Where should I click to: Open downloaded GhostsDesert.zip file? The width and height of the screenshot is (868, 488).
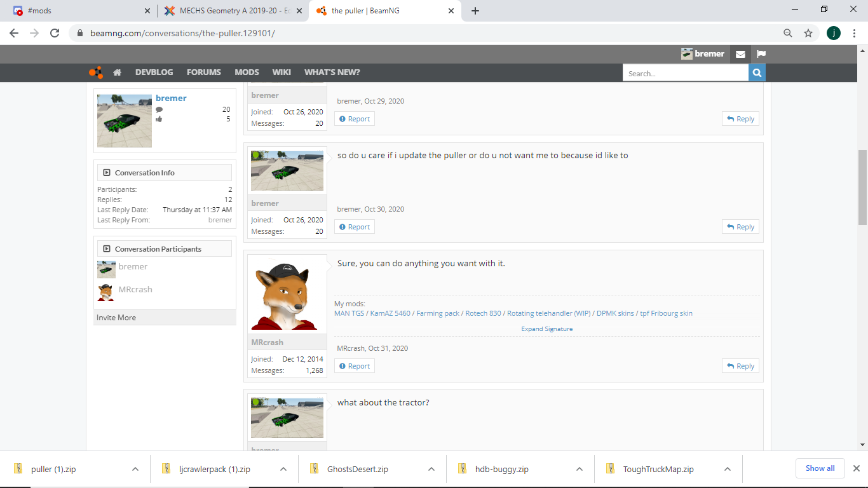(358, 469)
